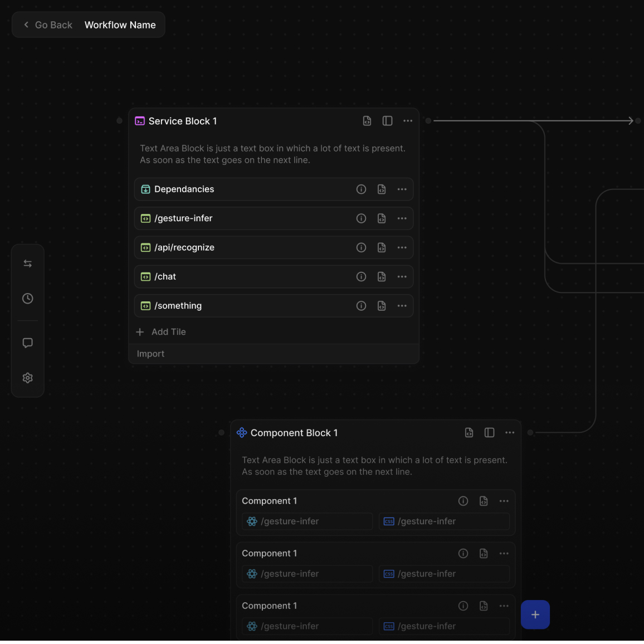
Task: Click the blue plus floating button
Action: [535, 614]
